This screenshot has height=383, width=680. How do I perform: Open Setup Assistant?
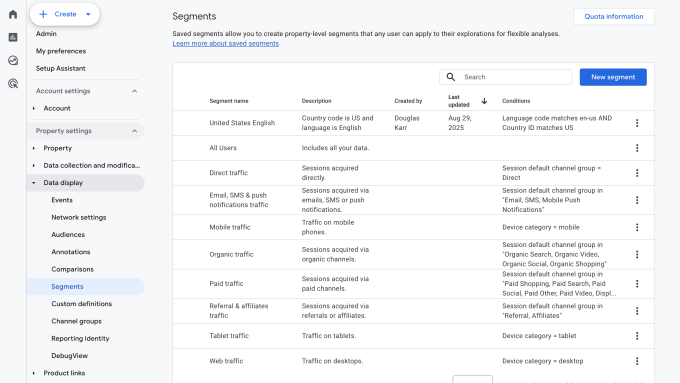point(60,69)
